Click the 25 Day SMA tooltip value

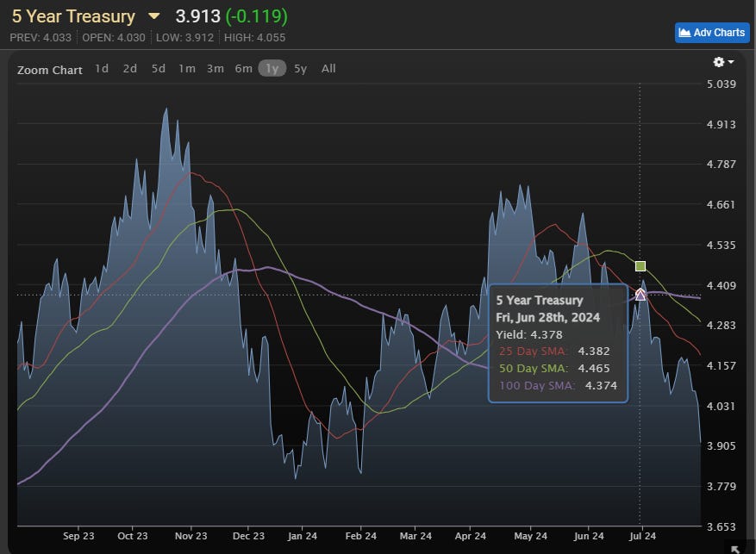click(x=594, y=352)
